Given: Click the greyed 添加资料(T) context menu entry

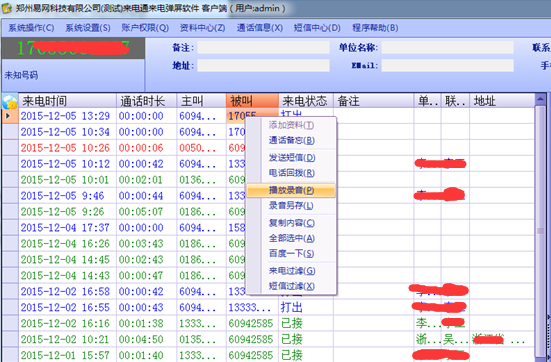Looking at the screenshot, I should click(291, 125).
